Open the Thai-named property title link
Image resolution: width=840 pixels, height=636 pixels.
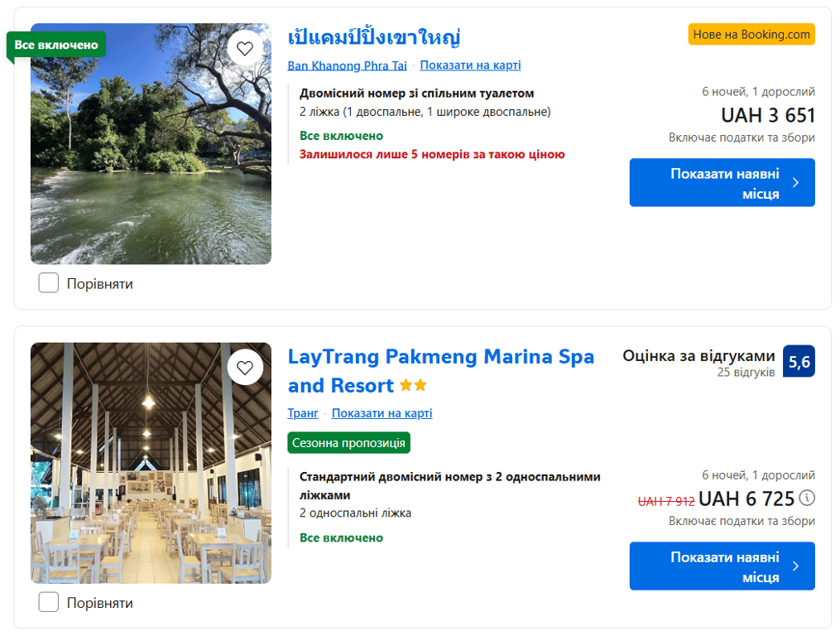[x=374, y=37]
